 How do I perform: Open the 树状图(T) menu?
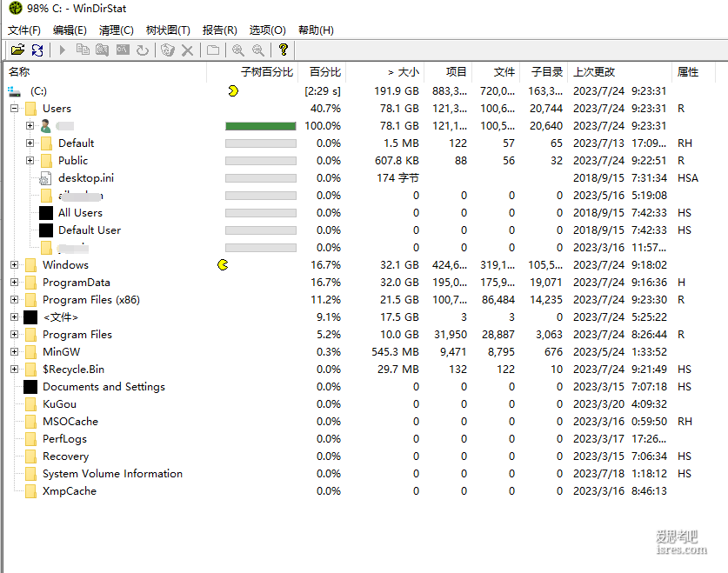[168, 30]
